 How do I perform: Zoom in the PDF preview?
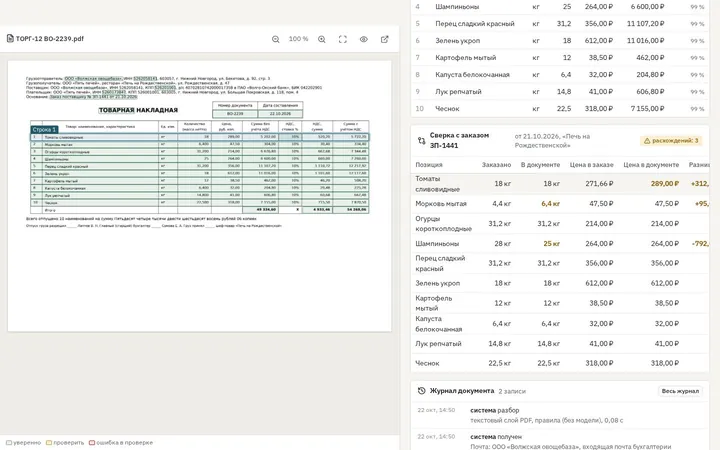pos(322,39)
